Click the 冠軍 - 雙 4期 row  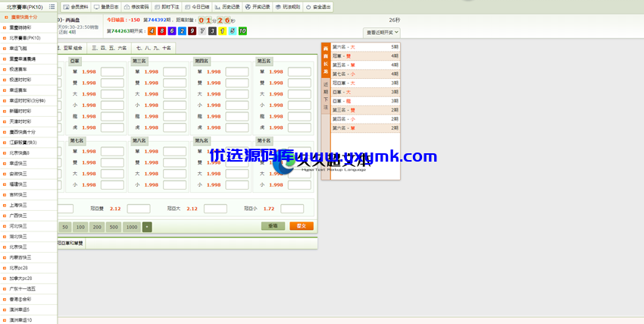[365, 56]
